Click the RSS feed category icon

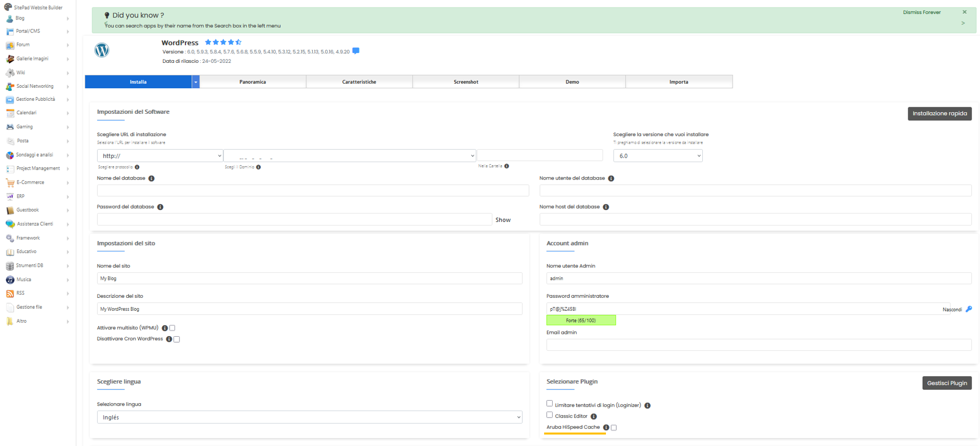click(10, 293)
